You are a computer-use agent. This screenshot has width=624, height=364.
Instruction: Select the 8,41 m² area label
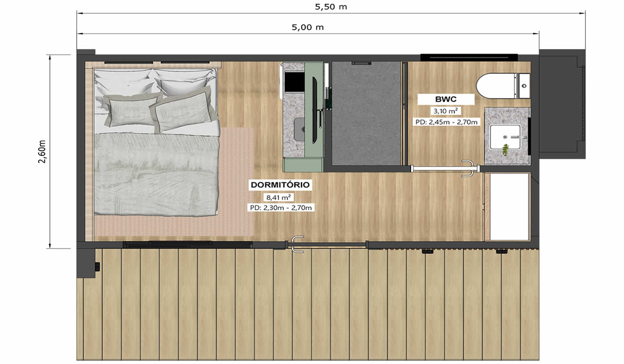(280, 197)
